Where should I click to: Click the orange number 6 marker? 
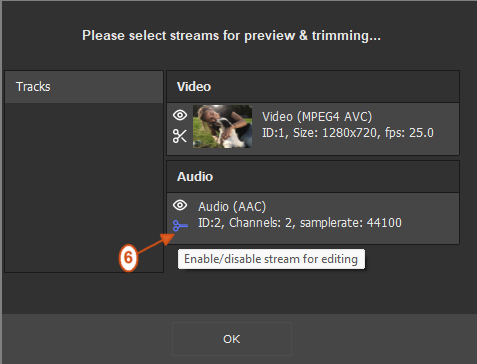tap(128, 258)
